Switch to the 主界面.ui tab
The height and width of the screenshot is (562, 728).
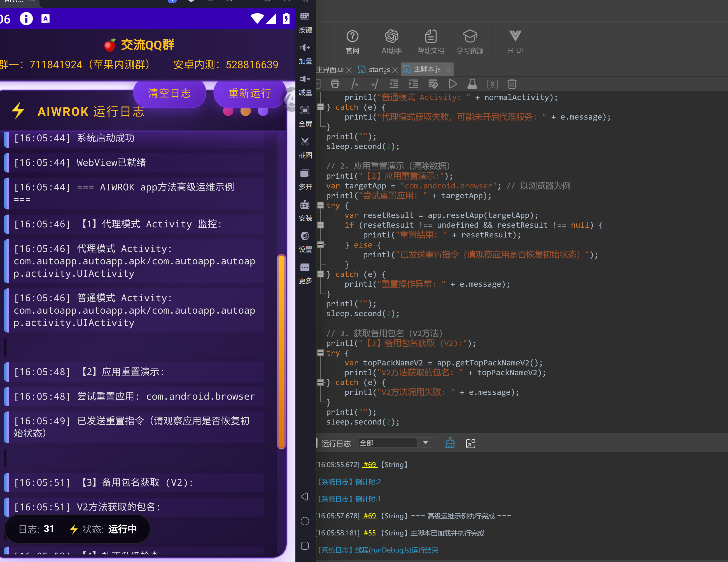(330, 69)
